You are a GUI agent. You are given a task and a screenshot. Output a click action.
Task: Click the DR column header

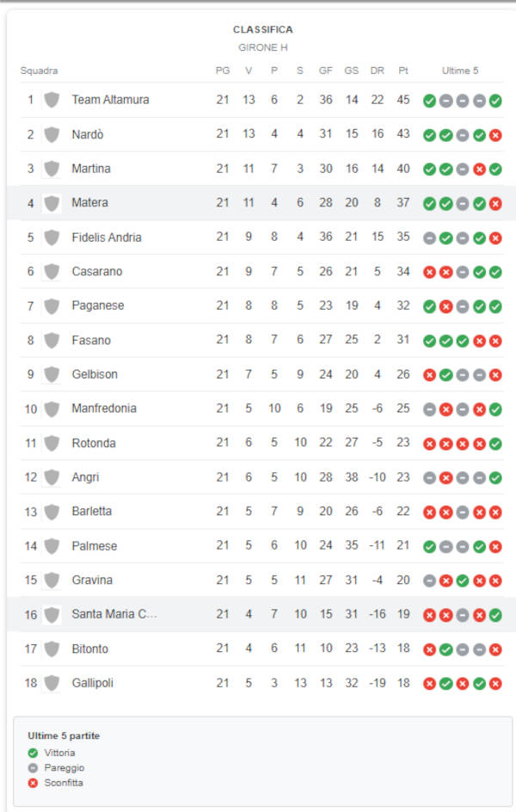click(x=378, y=71)
